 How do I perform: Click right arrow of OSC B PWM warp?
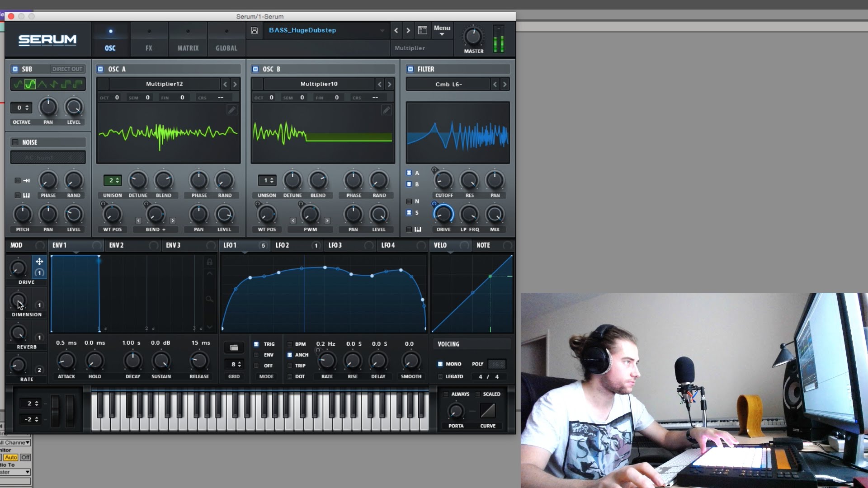point(327,221)
